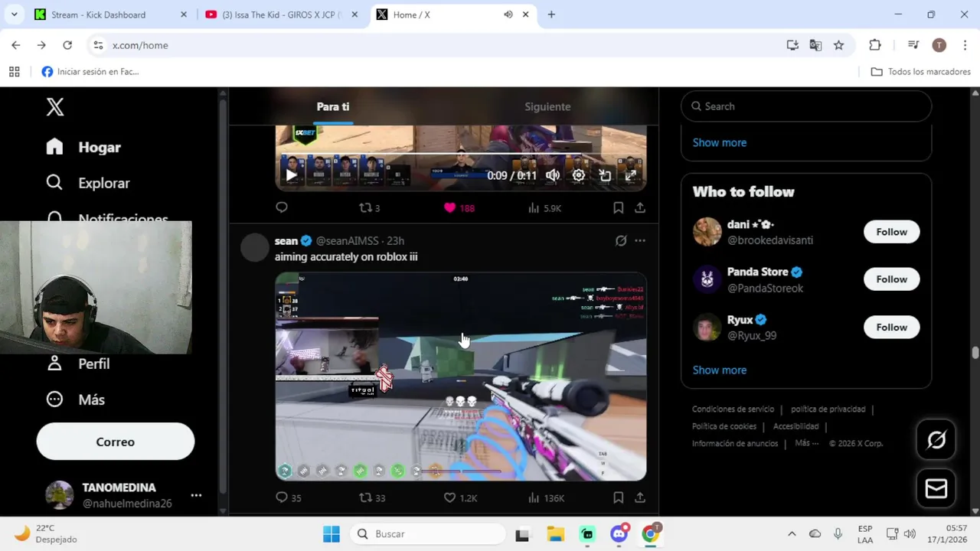Viewport: 980px width, 551px height.
Task: Mute the top video volume icon
Action: coord(553,175)
